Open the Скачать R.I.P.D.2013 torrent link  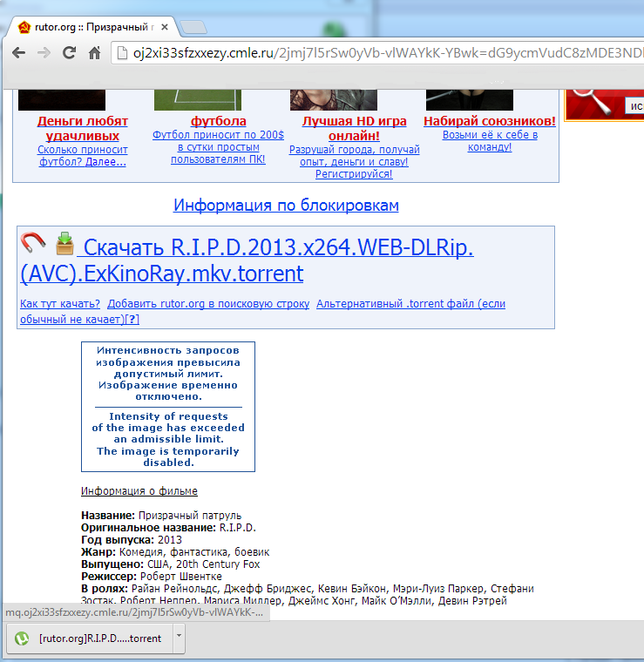pyautogui.click(x=247, y=260)
